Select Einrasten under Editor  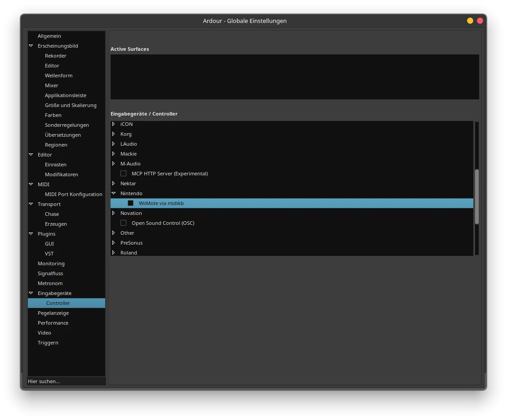tap(56, 165)
